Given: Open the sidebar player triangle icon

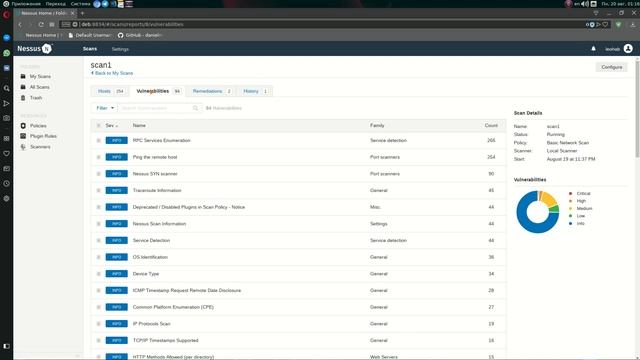Looking at the screenshot, I should coord(7,103).
